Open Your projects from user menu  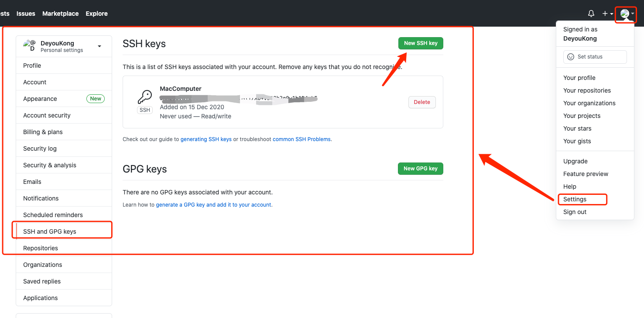click(595, 116)
